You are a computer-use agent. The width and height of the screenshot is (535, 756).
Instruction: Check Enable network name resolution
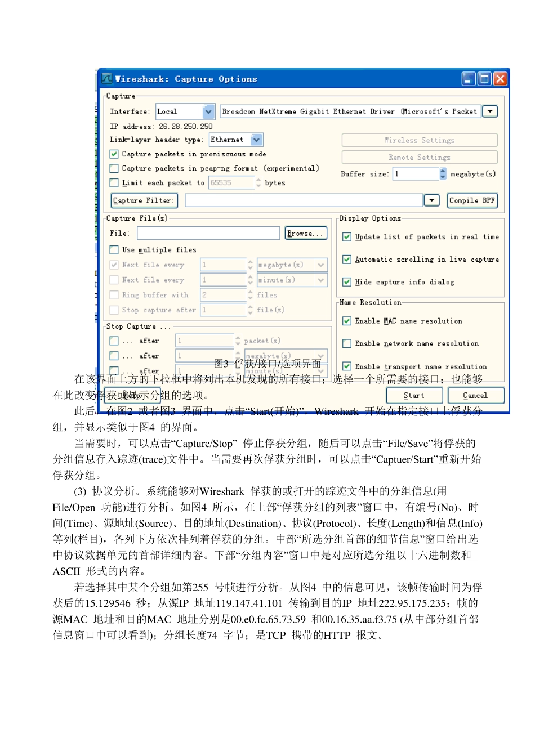coord(347,343)
